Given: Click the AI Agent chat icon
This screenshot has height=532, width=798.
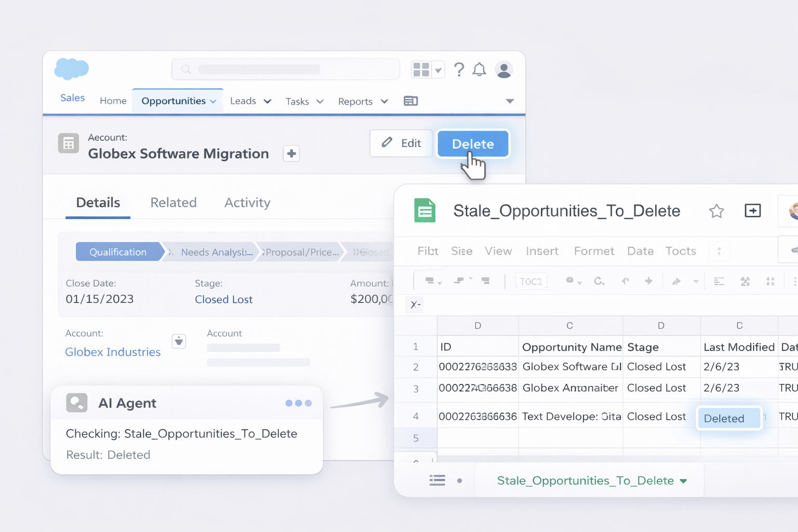Looking at the screenshot, I should click(x=77, y=403).
